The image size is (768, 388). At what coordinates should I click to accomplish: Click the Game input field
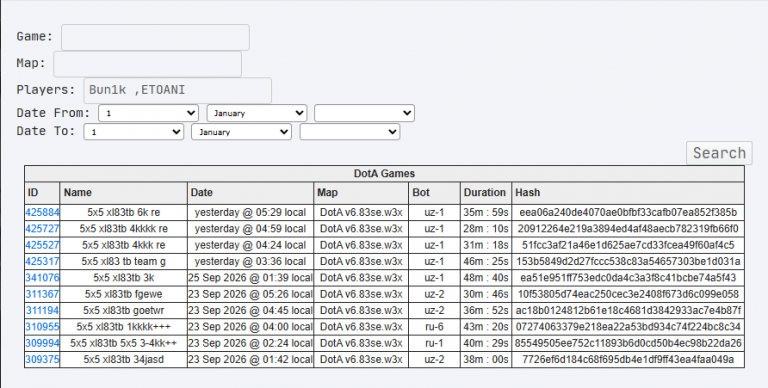(155, 37)
